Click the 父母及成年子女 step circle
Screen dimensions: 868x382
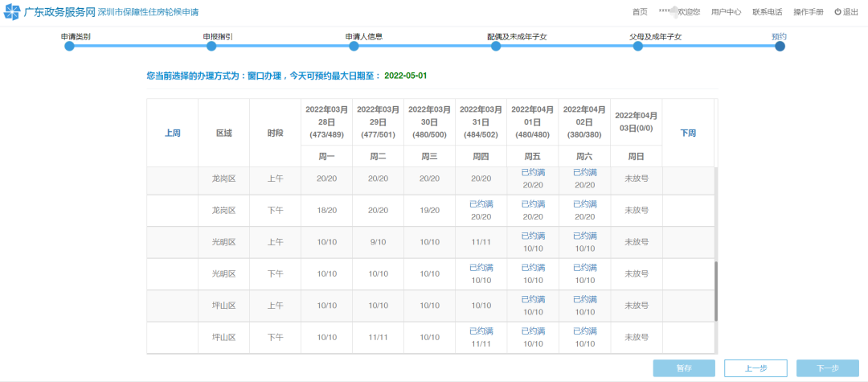pos(638,47)
